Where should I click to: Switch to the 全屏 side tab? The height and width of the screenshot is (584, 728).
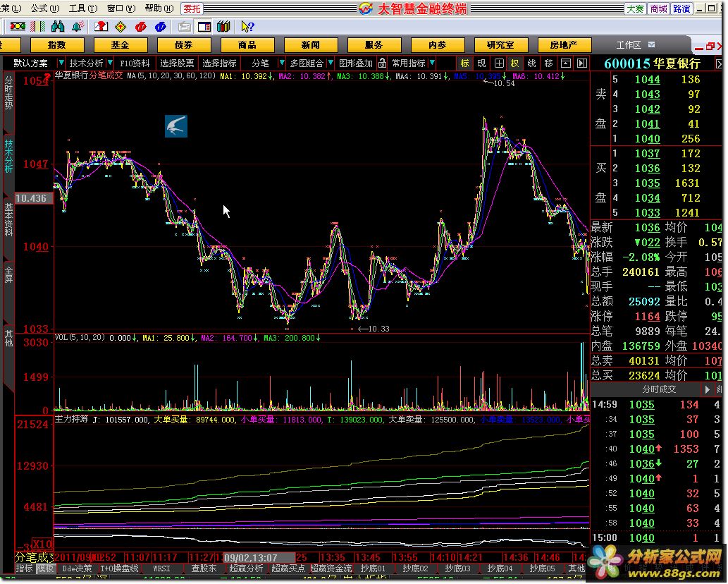coord(8,274)
